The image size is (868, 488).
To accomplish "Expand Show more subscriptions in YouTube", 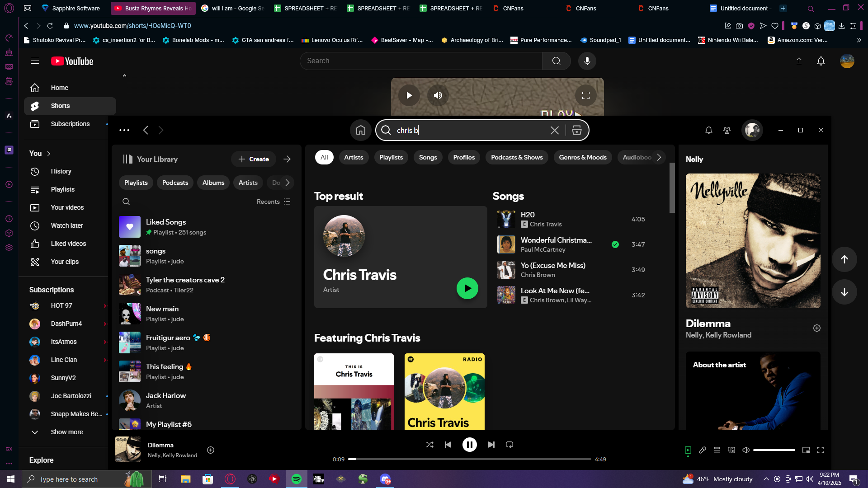I will pyautogui.click(x=66, y=432).
